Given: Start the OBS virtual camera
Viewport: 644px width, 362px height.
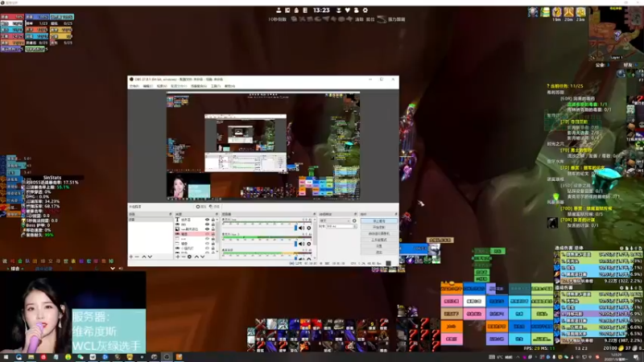Looking at the screenshot, I should 379,233.
